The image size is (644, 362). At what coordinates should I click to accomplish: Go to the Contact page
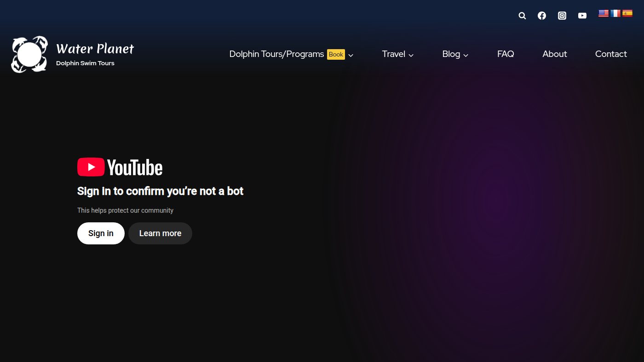[x=611, y=54]
